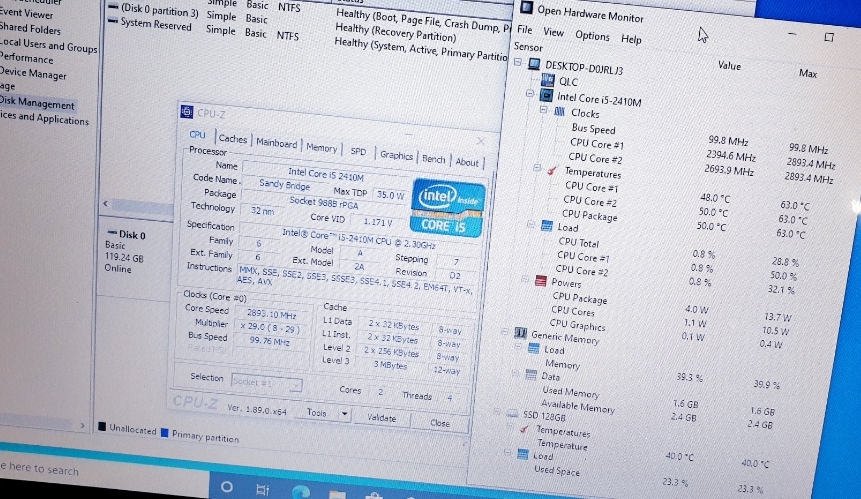
Task: Switch to the Mainboard tab in CPU-Z
Action: click(276, 143)
